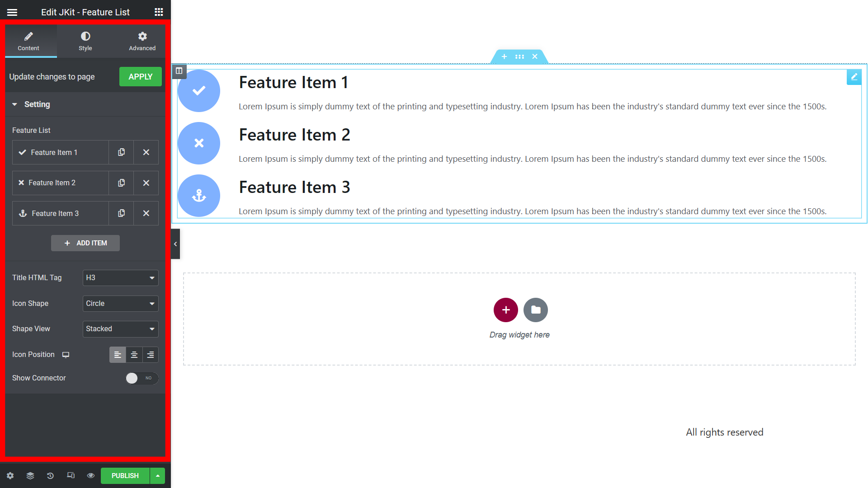Screen dimensions: 868x488
Task: Click the PUBLISH button
Action: 125,476
